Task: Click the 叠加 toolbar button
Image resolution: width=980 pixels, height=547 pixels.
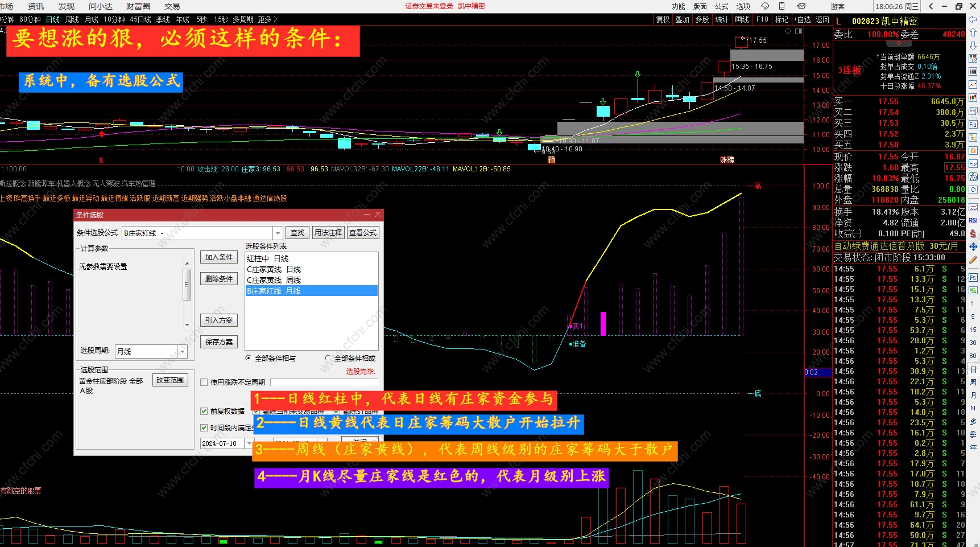Action: pos(682,19)
